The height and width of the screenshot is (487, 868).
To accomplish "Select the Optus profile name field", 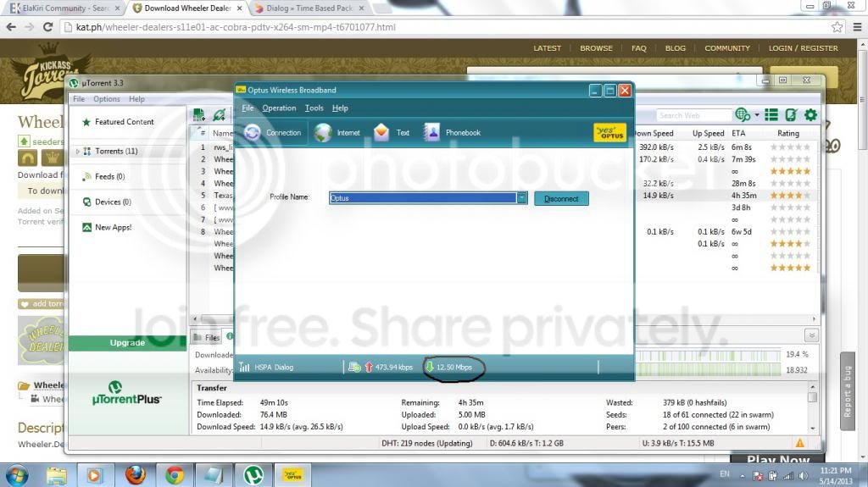I will [423, 198].
